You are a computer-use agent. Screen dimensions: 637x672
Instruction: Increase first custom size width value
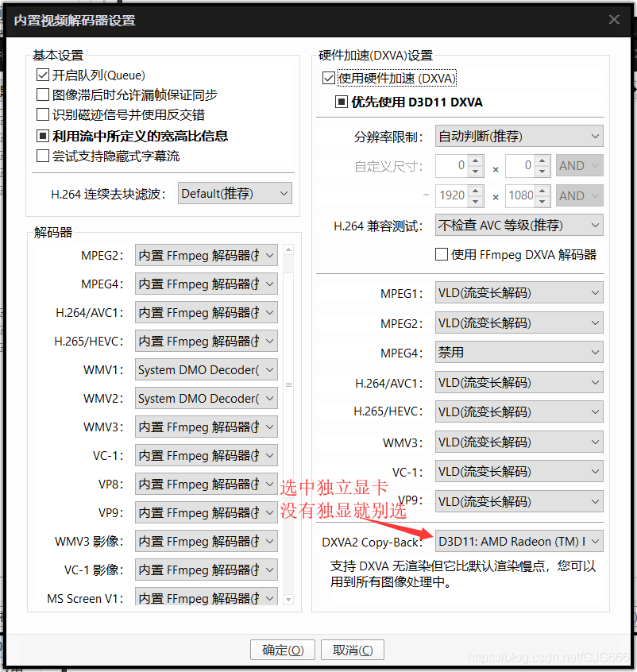(476, 160)
